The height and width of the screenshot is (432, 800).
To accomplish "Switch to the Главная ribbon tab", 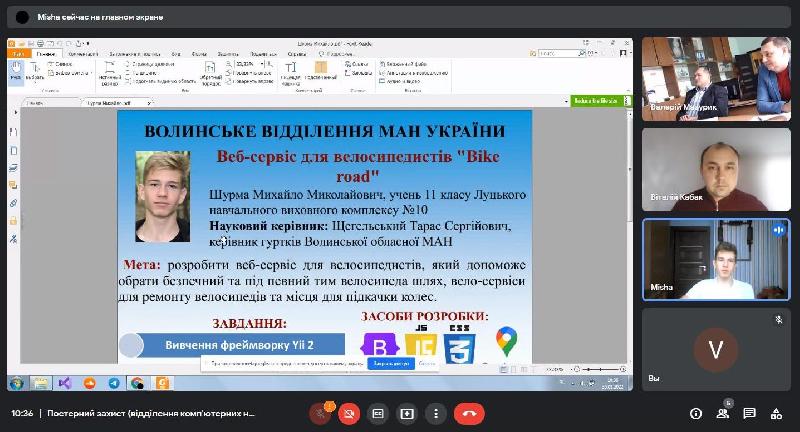I will [44, 53].
